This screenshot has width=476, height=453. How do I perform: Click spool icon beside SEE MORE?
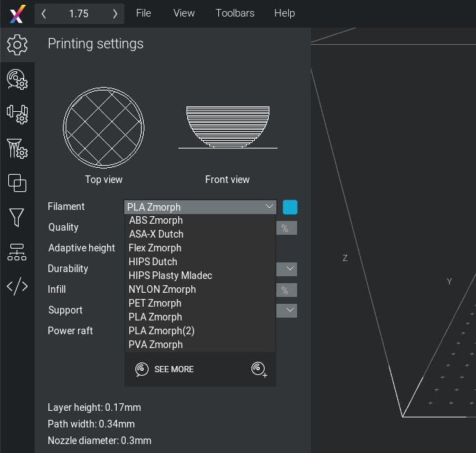(142, 369)
